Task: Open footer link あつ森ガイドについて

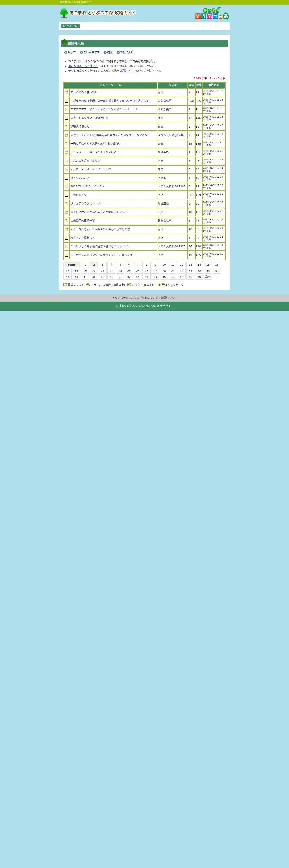Action: coord(144,298)
